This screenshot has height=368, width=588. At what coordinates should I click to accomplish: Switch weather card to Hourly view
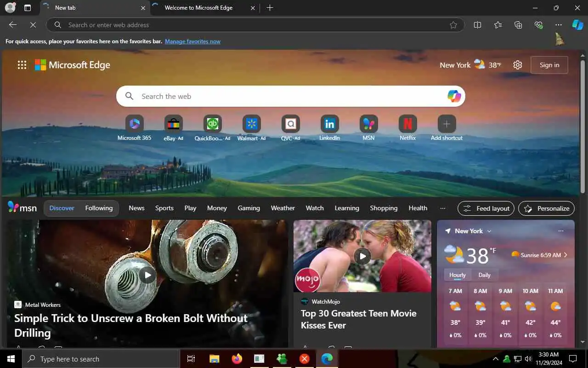tap(457, 275)
